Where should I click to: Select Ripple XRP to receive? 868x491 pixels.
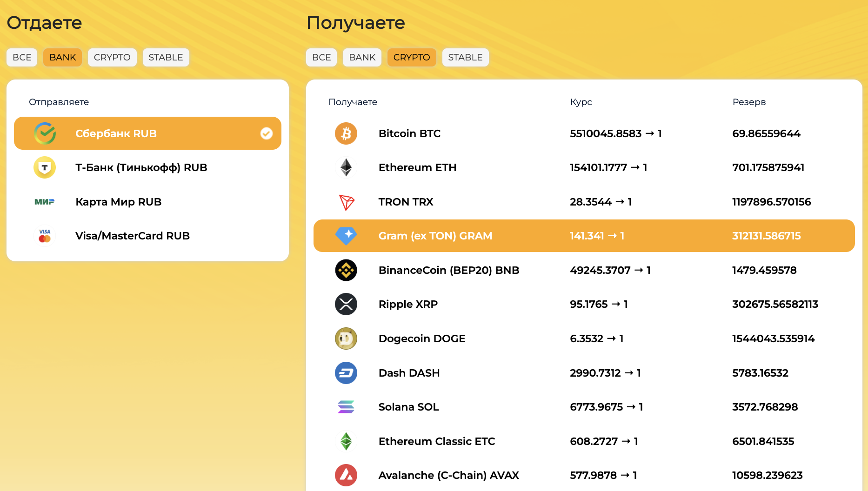[x=584, y=304]
